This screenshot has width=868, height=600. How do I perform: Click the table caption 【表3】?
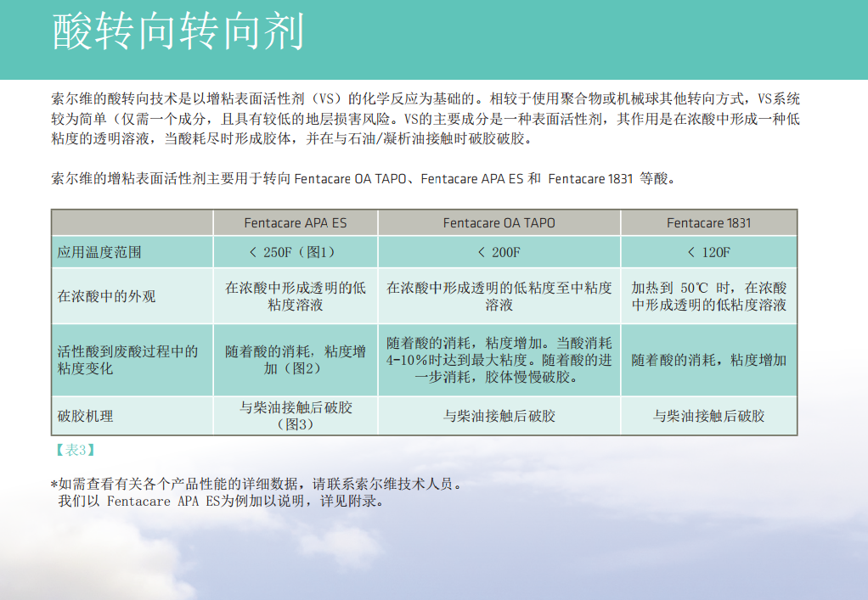[76, 450]
